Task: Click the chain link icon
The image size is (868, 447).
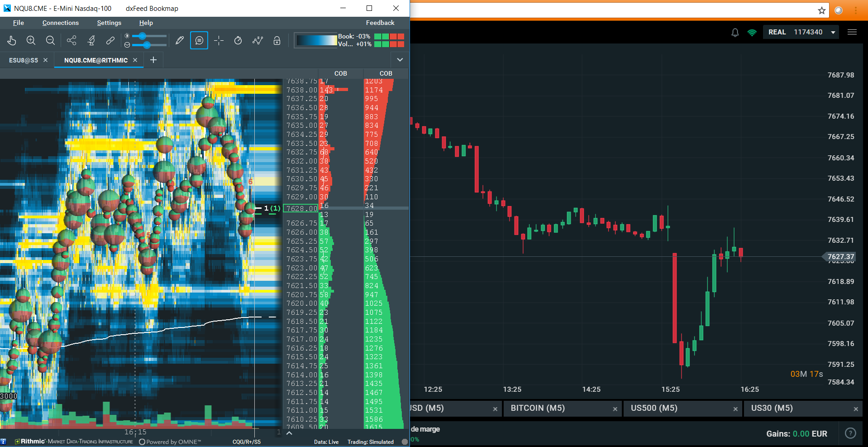Action: 110,41
